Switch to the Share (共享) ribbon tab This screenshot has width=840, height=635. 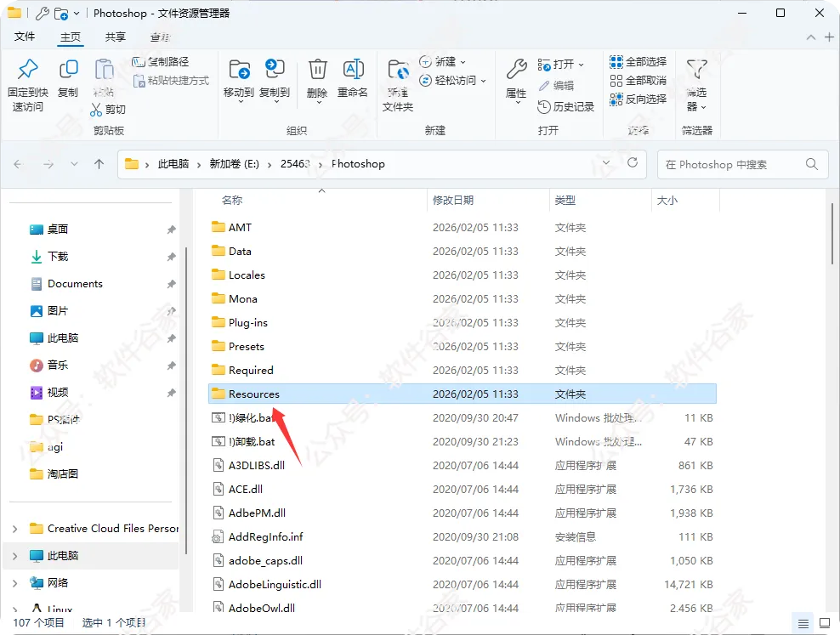click(x=115, y=37)
